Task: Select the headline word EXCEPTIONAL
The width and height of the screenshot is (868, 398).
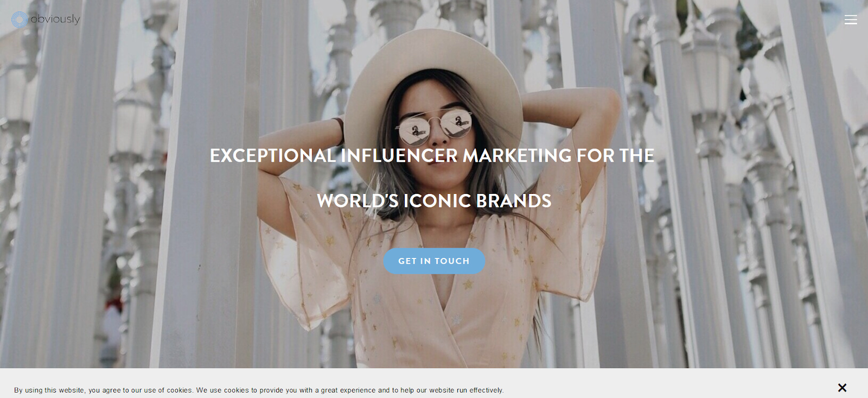Action: click(273, 156)
